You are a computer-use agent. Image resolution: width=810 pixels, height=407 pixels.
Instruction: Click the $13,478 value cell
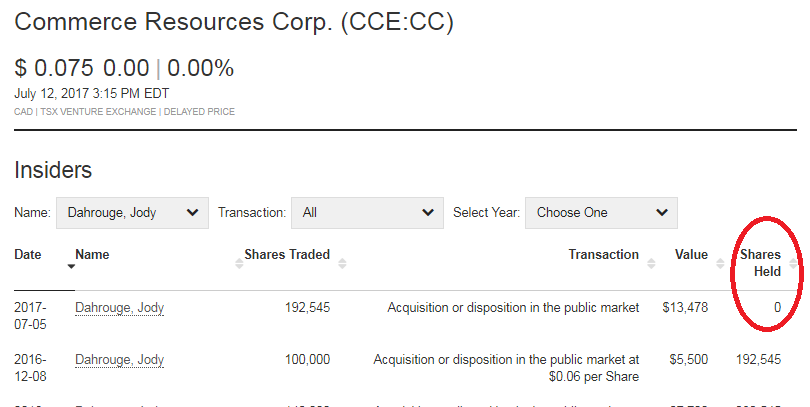[685, 308]
